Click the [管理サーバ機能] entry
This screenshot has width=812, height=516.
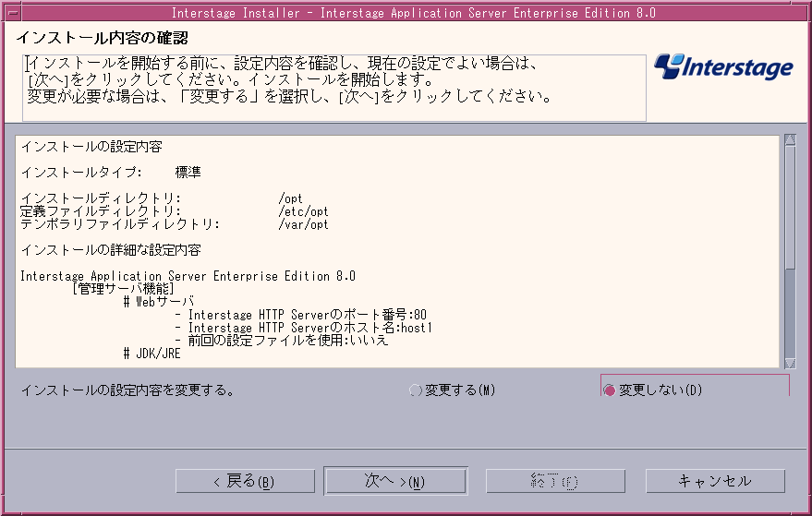pyautogui.click(x=123, y=288)
